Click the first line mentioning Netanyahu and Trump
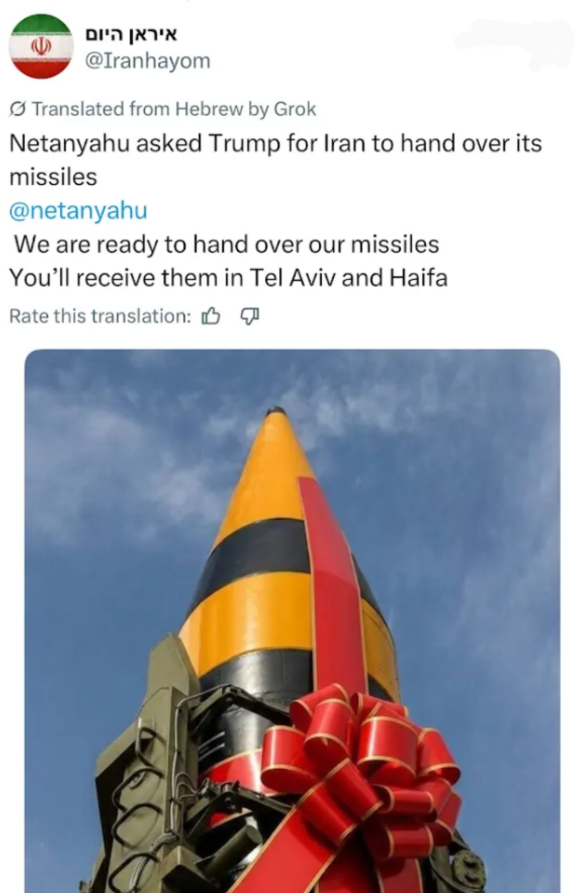 tap(276, 144)
